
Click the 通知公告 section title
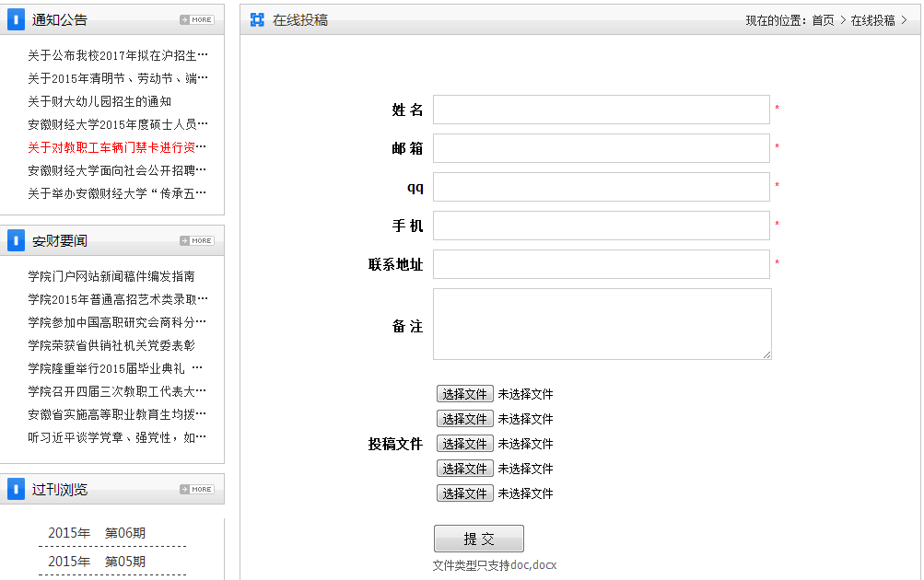(x=60, y=20)
